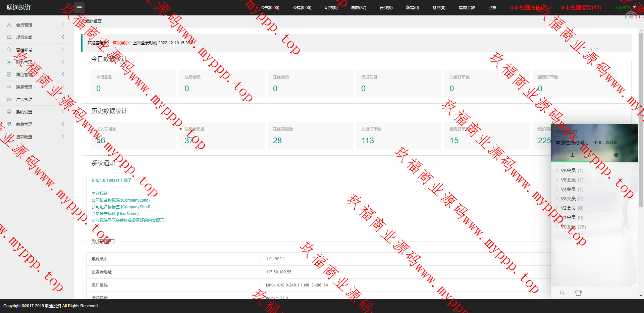Screen dimensions: 644x313
Task: Expand the 菜单管理 sidebar menu
Action: coord(24,124)
